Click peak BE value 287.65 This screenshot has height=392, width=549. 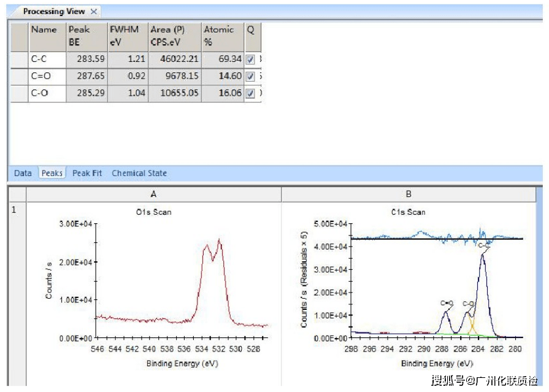(87, 76)
